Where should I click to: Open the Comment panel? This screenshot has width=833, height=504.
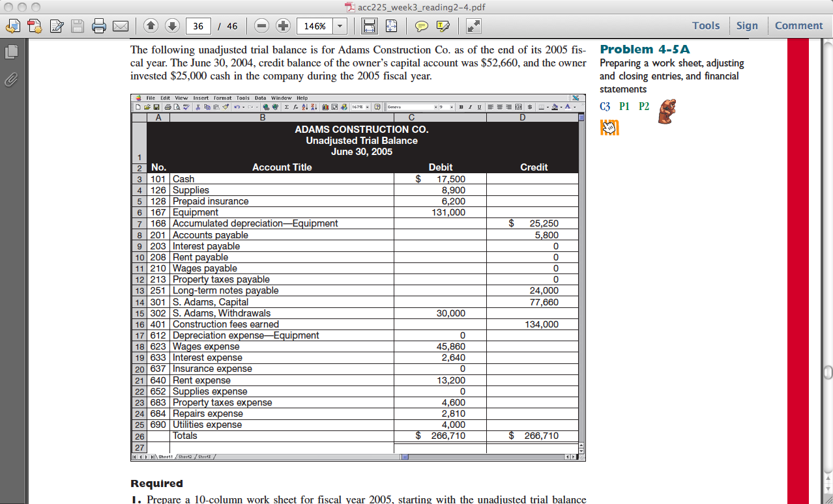[x=798, y=25]
